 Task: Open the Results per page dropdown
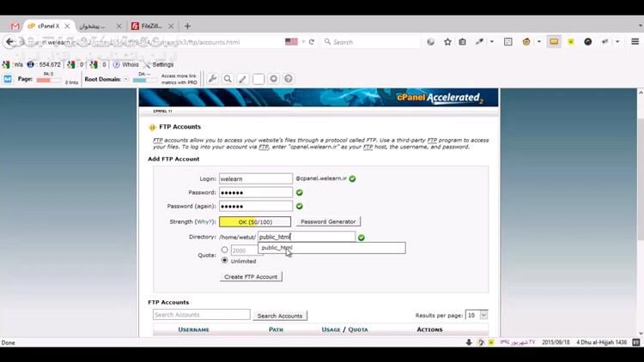point(477,315)
